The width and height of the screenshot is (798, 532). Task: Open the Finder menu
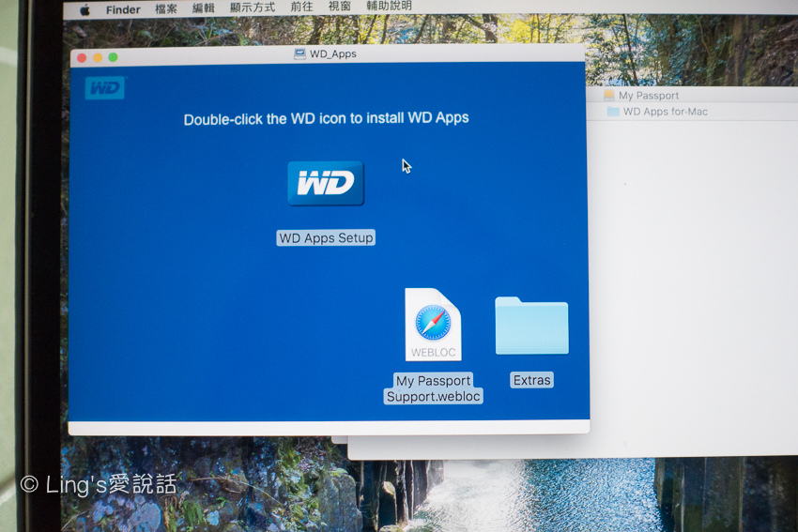click(123, 9)
